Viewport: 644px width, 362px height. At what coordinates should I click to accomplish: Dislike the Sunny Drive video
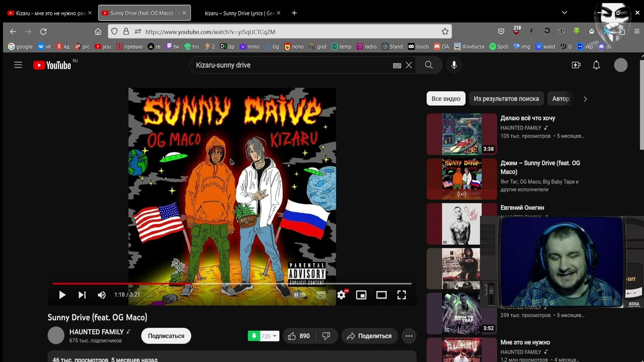point(326,336)
